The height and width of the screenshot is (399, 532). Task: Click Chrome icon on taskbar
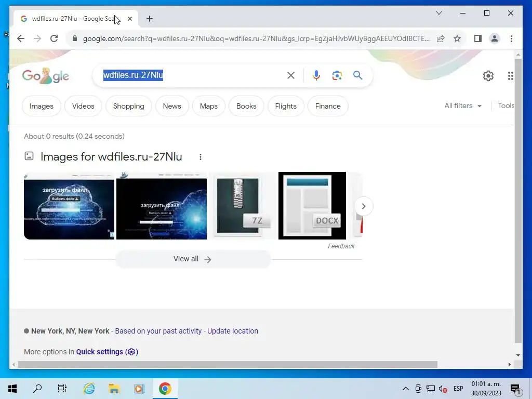165,389
